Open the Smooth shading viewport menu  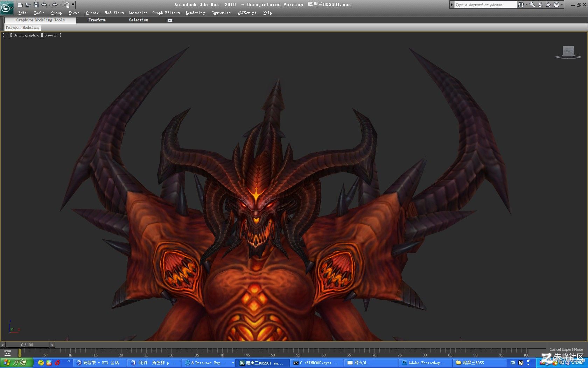coord(51,35)
